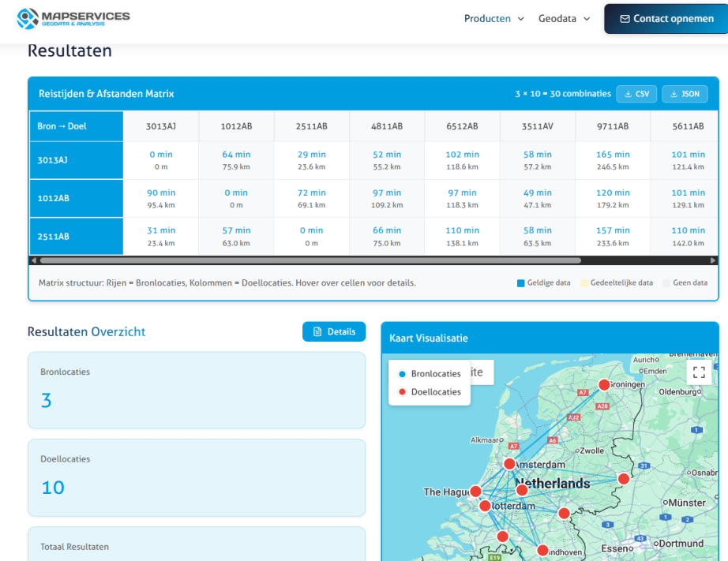
Task: Select the 3013AJ to 1012AB cell
Action: tap(236, 160)
